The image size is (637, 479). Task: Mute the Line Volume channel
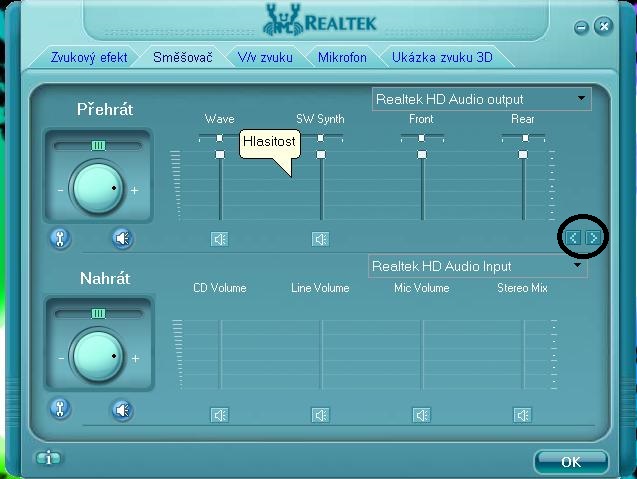pos(321,415)
